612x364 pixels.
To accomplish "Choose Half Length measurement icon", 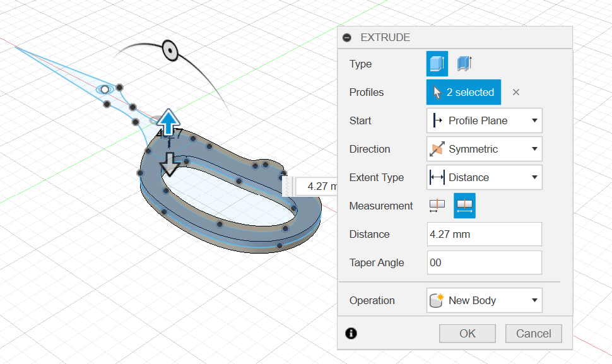I will tap(437, 206).
